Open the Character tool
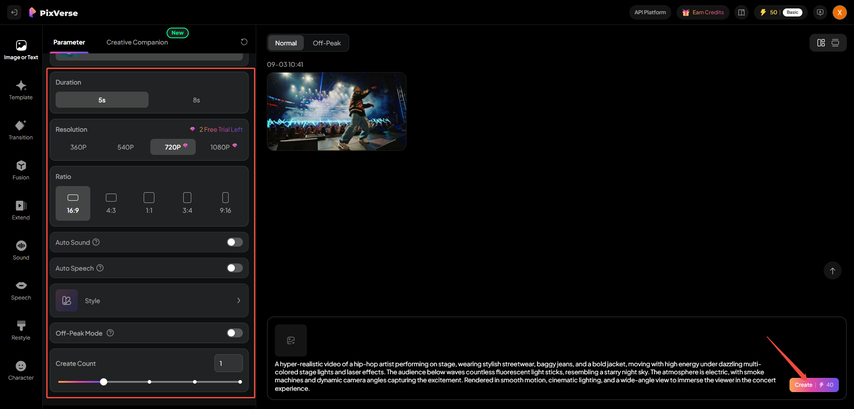Image resolution: width=854 pixels, height=409 pixels. [x=20, y=370]
